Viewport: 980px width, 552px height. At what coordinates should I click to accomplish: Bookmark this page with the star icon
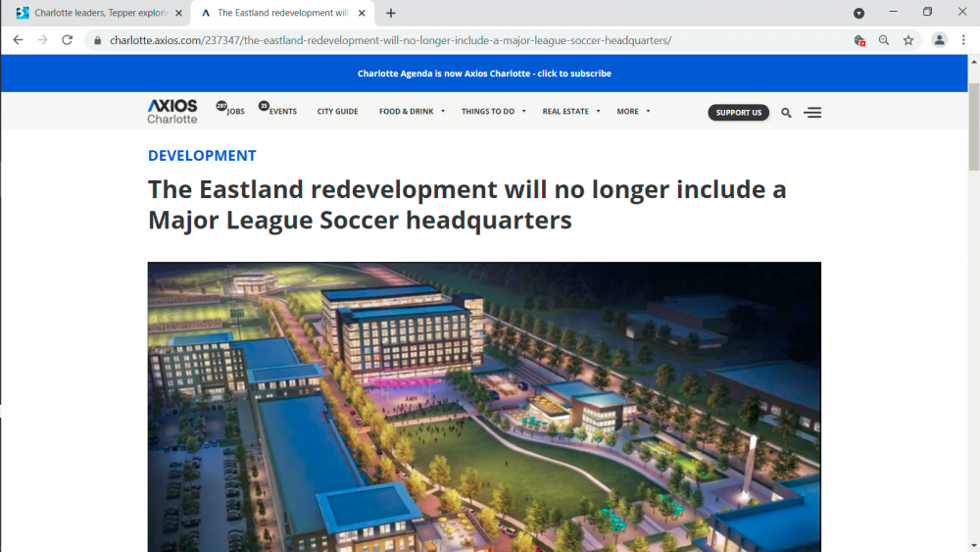pyautogui.click(x=908, y=40)
